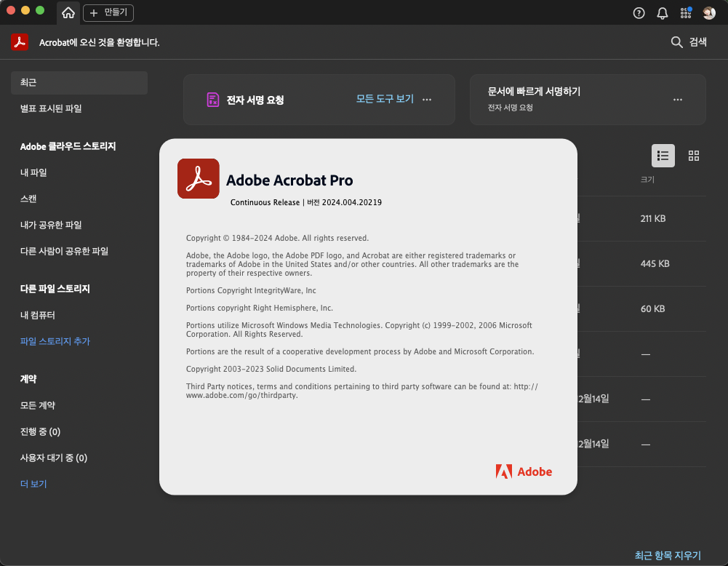The image size is (728, 566).
Task: Select 별표 표시된 파일 in sidebar
Action: [x=51, y=108]
